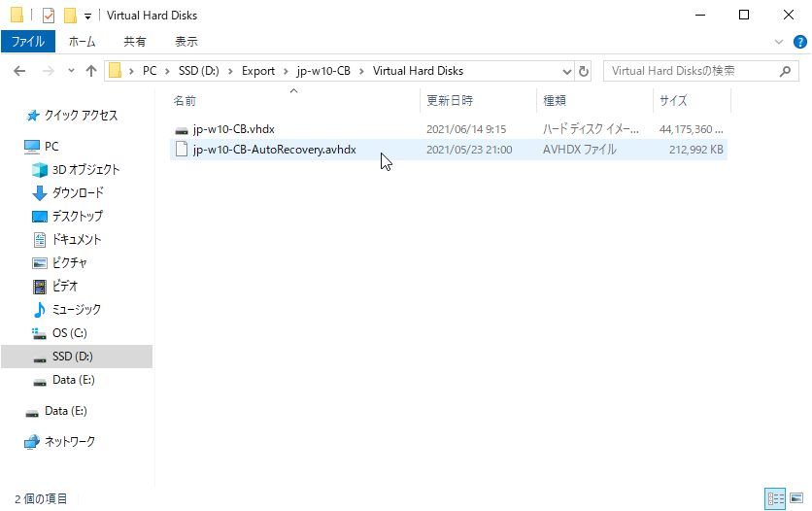The image size is (812, 511).
Task: Open ダウンロード folder in the sidebar
Action: [78, 192]
